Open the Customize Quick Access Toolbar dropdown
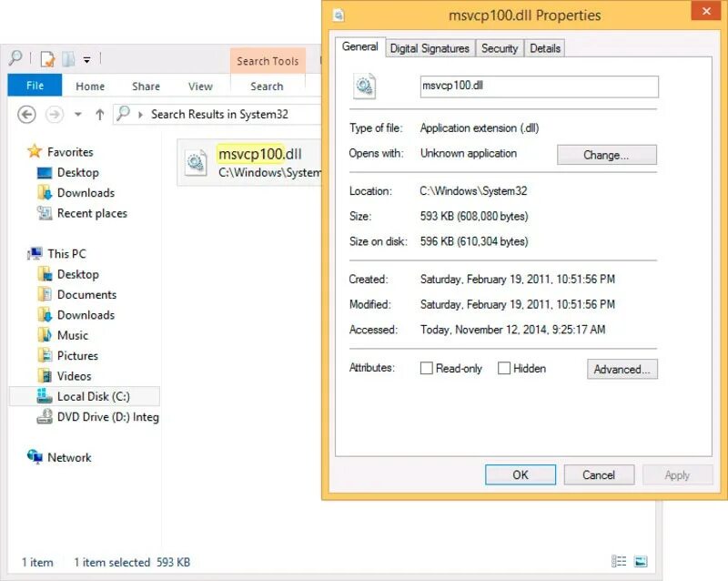Image resolution: width=728 pixels, height=581 pixels. click(x=86, y=59)
